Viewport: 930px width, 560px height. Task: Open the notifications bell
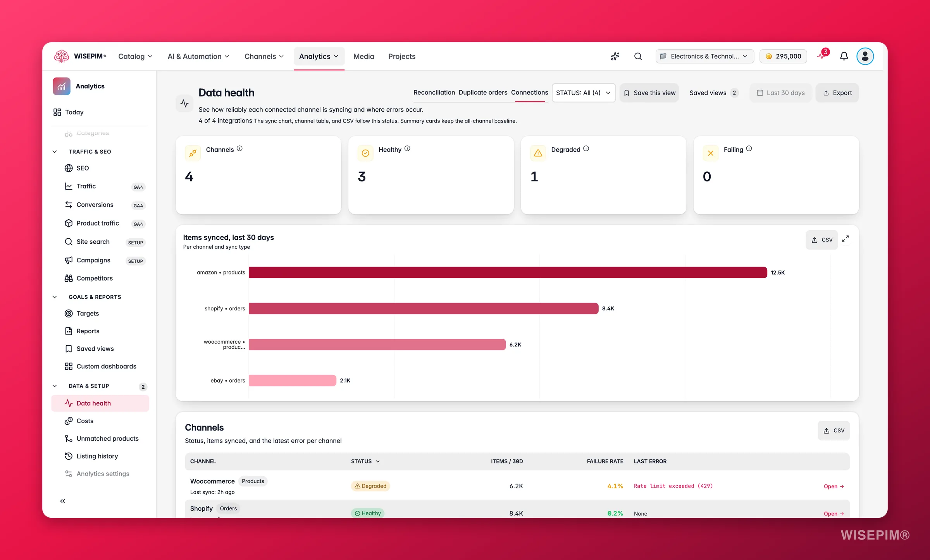tap(844, 56)
